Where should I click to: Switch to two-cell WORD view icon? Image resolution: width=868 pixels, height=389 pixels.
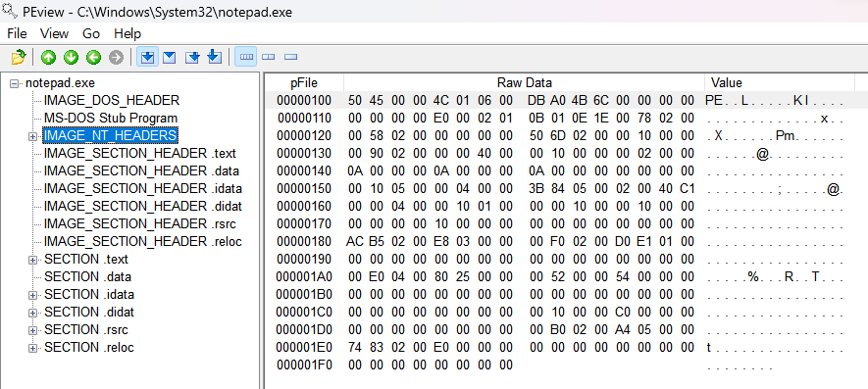(x=268, y=57)
